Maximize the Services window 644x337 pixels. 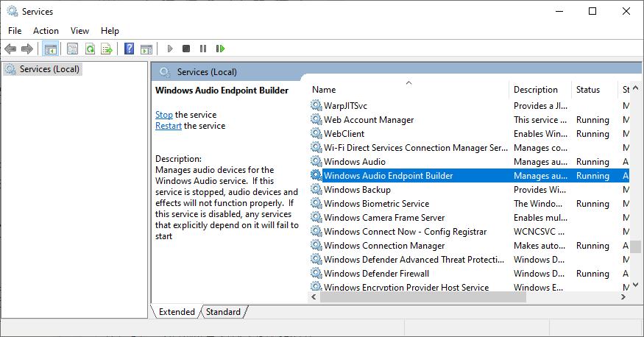pyautogui.click(x=592, y=12)
